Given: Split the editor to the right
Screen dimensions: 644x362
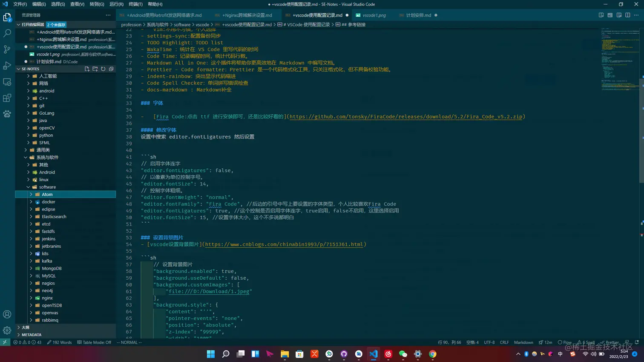Looking at the screenshot, I should [628, 15].
